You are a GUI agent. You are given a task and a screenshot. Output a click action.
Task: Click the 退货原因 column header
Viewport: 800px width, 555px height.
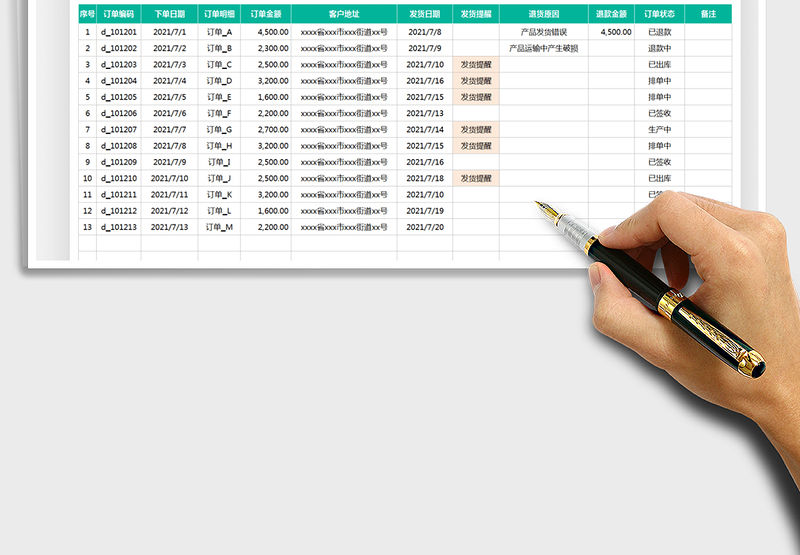543,15
